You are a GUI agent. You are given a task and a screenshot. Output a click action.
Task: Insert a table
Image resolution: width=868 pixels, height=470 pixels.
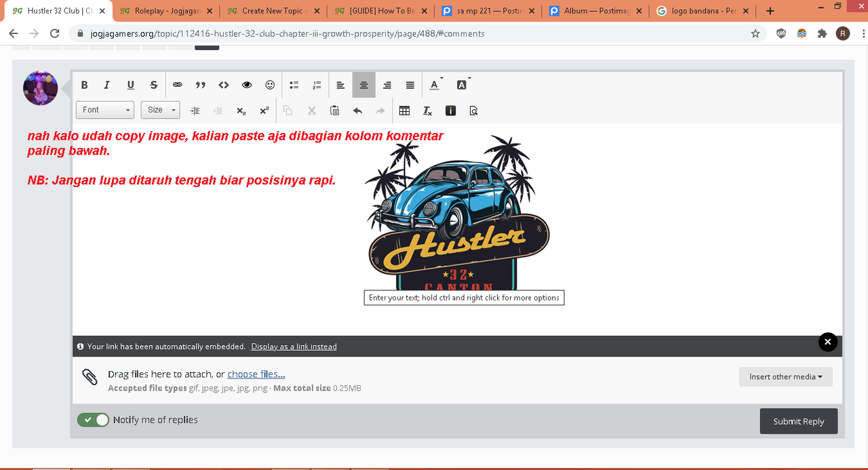(x=404, y=111)
